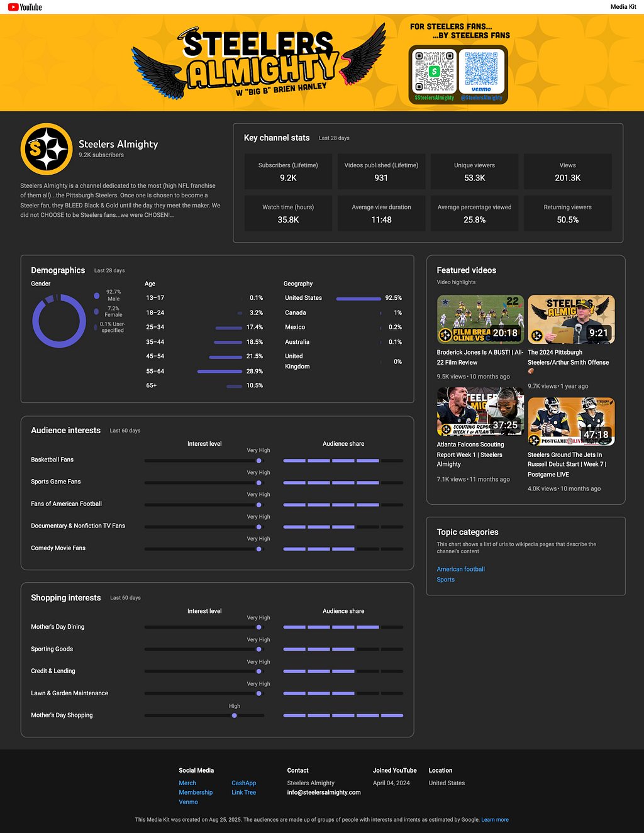
Task: Open Atlanta Falcons Scouting Report thumbnail
Action: tap(480, 412)
